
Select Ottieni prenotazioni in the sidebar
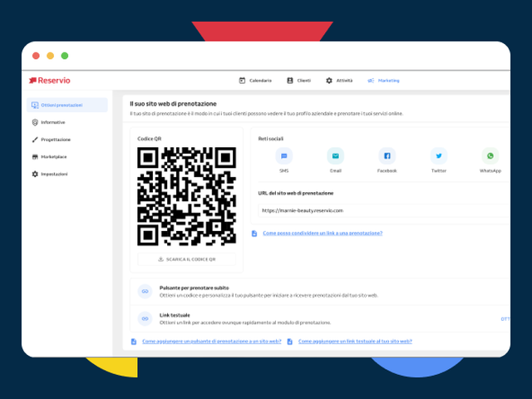(x=67, y=106)
